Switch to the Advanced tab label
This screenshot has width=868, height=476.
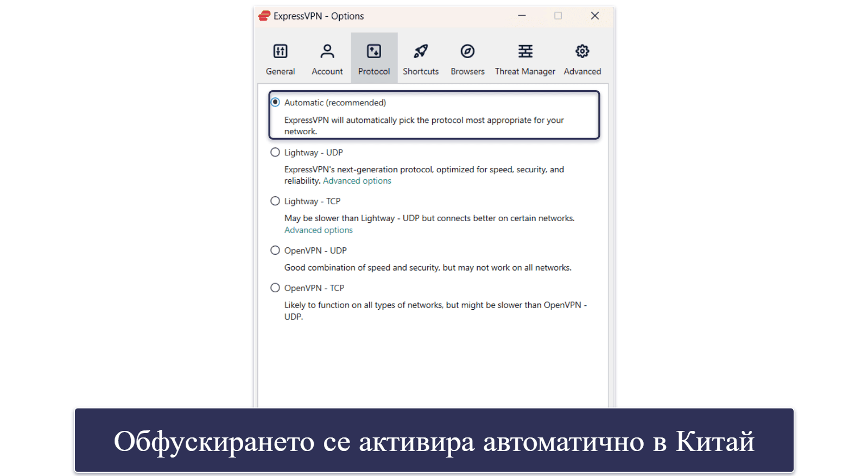(582, 71)
